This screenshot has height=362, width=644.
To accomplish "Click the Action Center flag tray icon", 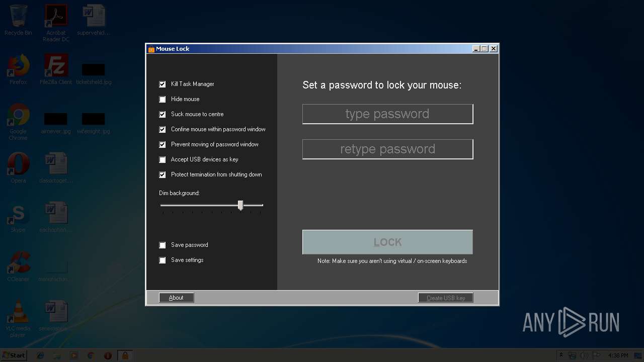I will click(597, 355).
